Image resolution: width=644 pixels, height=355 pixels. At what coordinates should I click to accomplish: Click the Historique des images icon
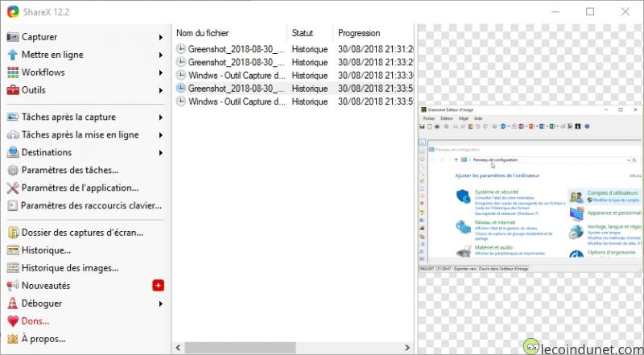(13, 268)
